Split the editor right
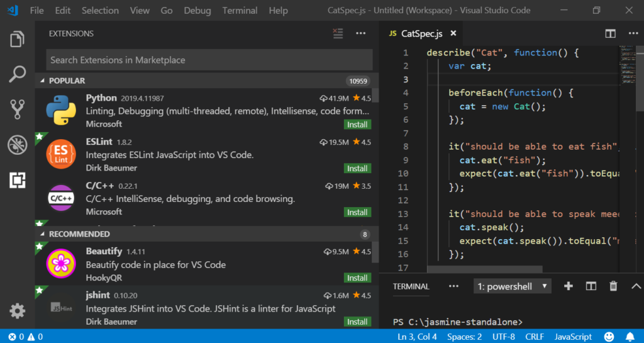The width and height of the screenshot is (644, 343). [x=610, y=33]
